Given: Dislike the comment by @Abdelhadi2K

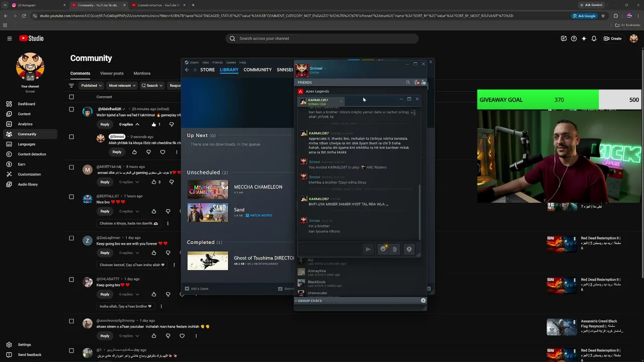Looking at the screenshot, I should pos(172,124).
